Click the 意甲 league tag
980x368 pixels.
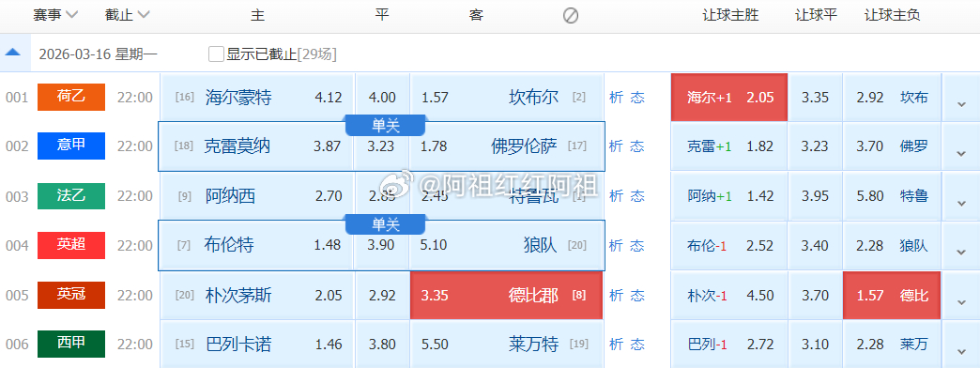coord(71,146)
